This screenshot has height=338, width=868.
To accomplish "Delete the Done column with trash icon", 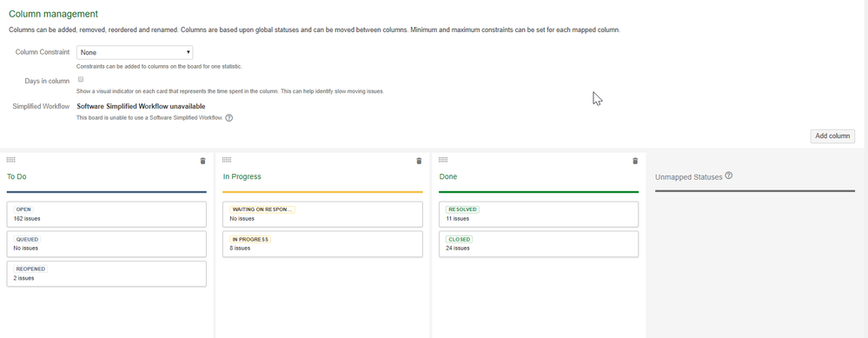I will click(635, 161).
